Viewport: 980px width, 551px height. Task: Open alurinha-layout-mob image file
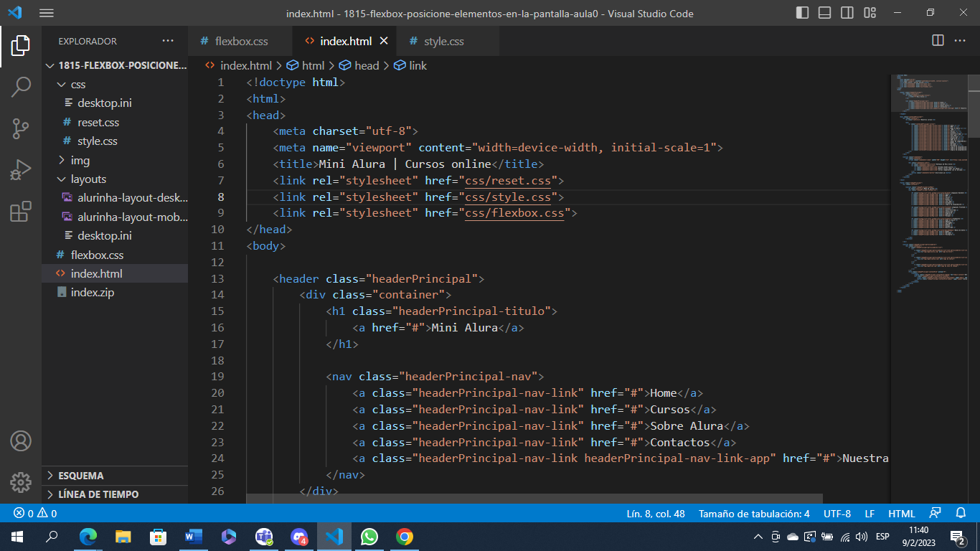(115, 217)
